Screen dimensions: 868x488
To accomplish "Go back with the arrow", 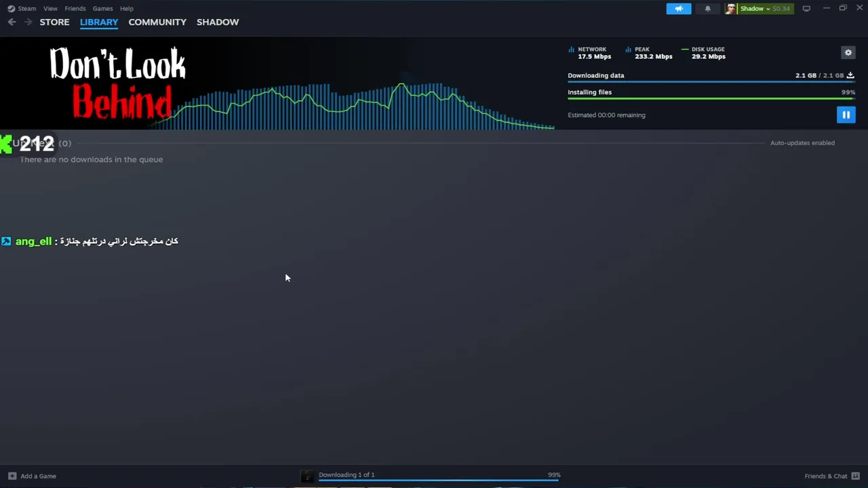I will [12, 22].
